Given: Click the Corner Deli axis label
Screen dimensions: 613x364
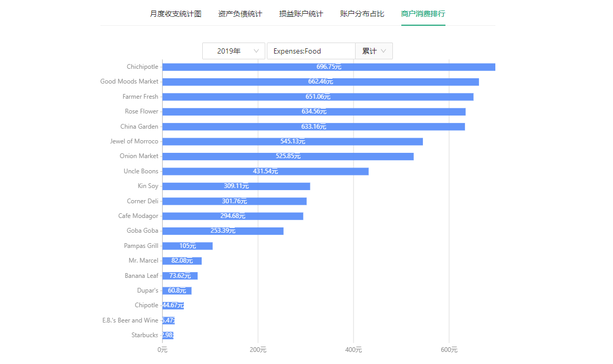Looking at the screenshot, I should click(142, 201).
